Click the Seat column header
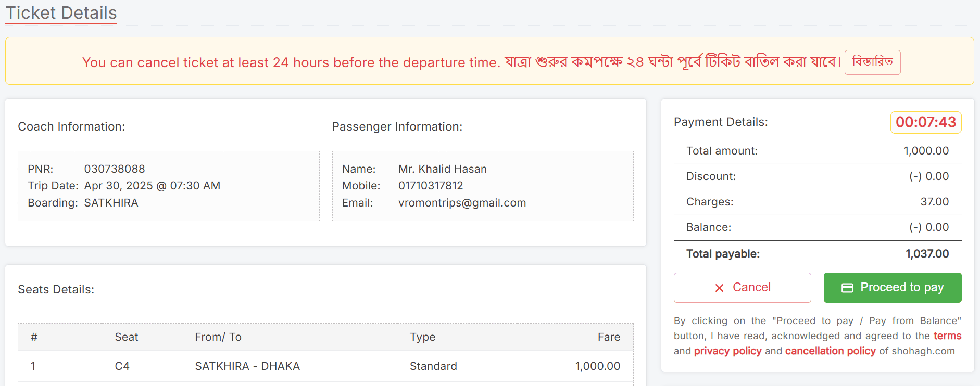 pyautogui.click(x=126, y=337)
